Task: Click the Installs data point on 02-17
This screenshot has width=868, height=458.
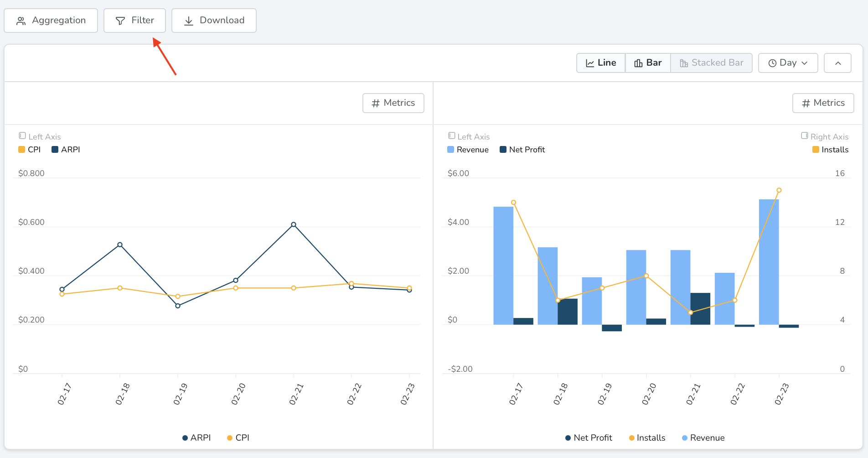Action: tap(514, 203)
